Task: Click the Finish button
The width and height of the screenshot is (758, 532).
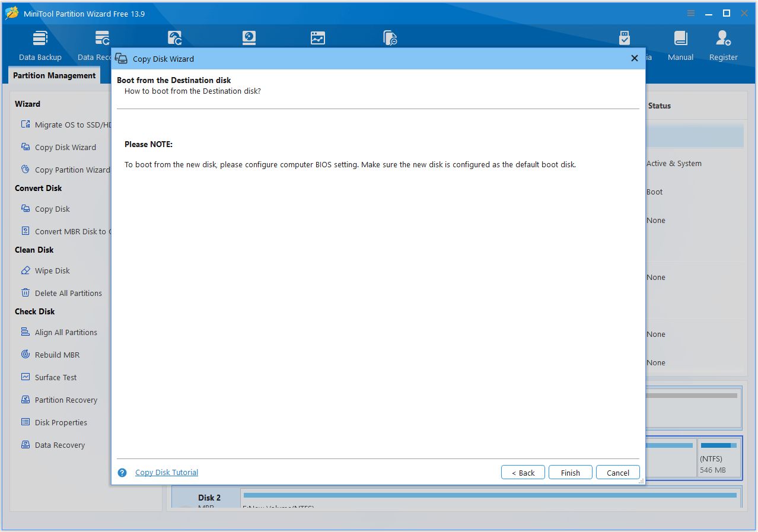Action: click(x=571, y=473)
